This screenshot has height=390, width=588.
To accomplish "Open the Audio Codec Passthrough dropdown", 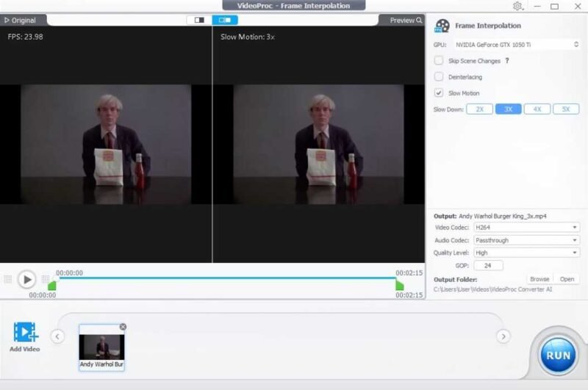I will [526, 240].
